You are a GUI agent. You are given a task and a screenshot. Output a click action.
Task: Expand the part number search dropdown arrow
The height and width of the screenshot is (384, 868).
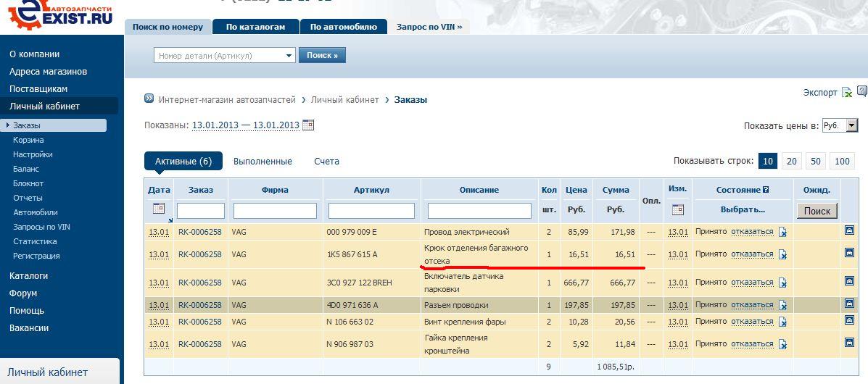coord(289,55)
